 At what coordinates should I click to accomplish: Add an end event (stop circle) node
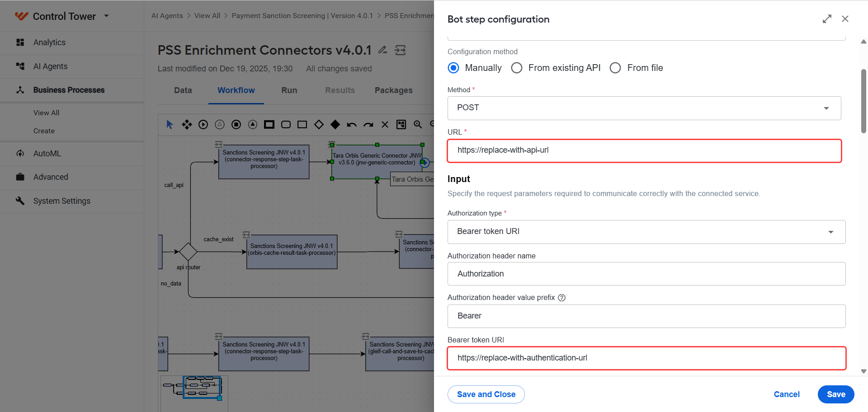pyautogui.click(x=236, y=125)
